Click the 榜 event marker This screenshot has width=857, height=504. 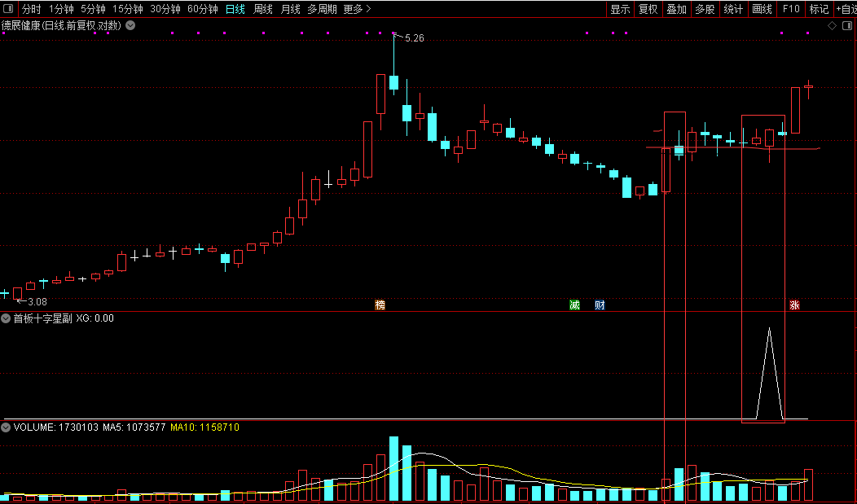pos(380,305)
